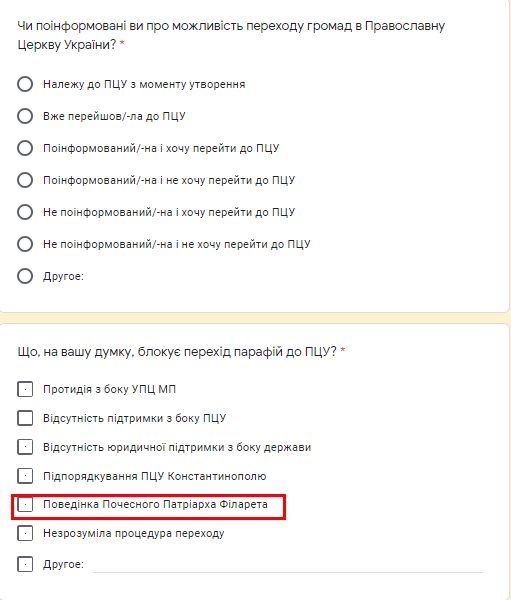Viewport: 511px width, 600px height.
Task: Tick the 'Другое' checkbox in second question
Action: point(25,564)
